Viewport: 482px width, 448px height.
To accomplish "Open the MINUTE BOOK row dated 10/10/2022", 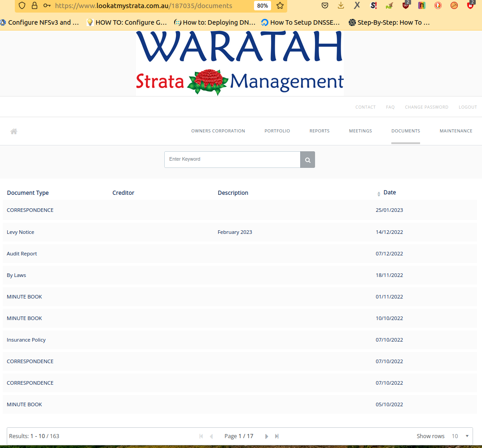I will (x=240, y=318).
